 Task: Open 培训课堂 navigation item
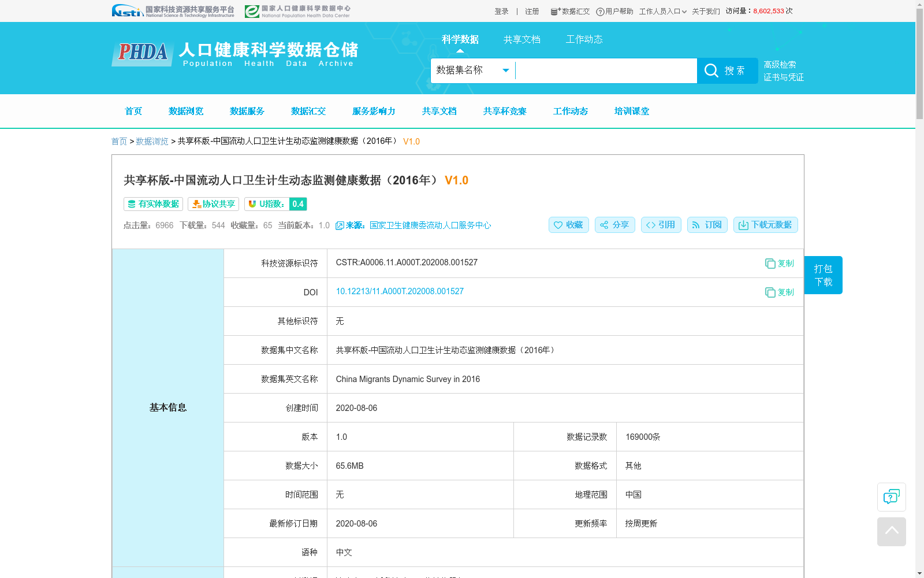pos(632,111)
